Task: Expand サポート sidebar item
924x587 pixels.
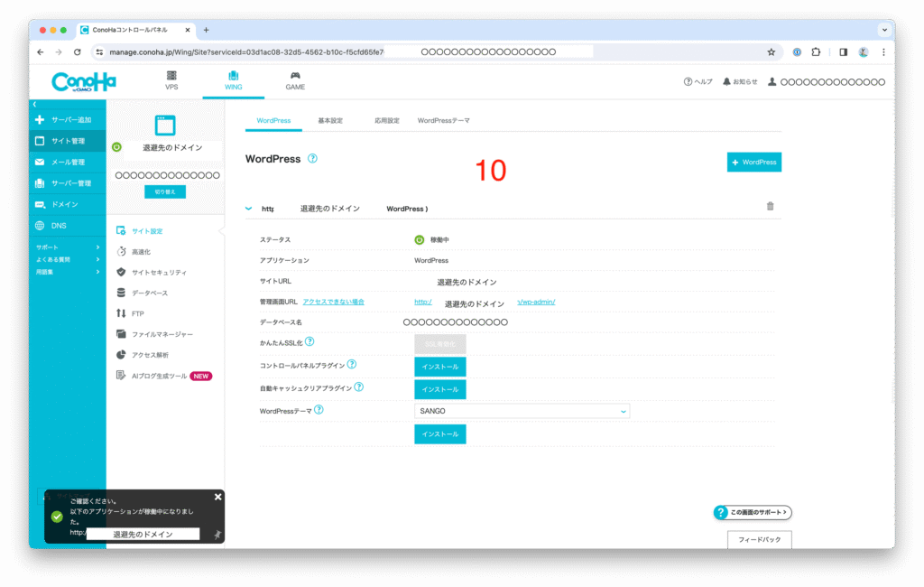Action: (68, 247)
